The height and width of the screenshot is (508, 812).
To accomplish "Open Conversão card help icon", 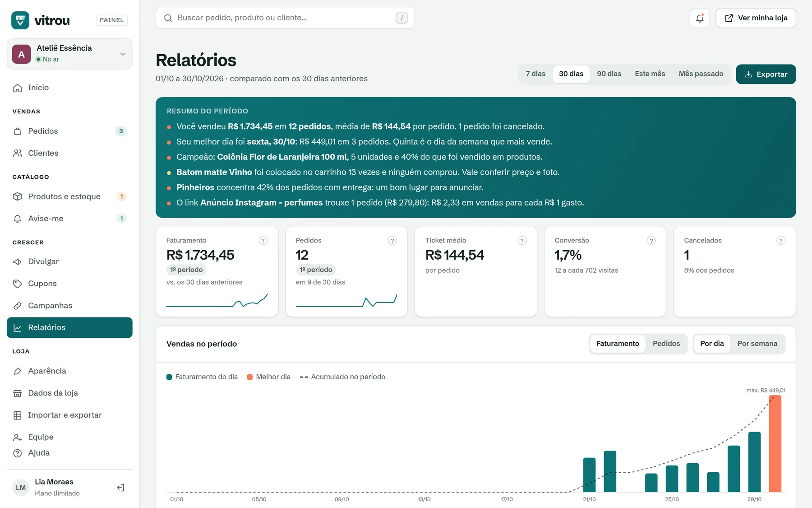I will (651, 241).
